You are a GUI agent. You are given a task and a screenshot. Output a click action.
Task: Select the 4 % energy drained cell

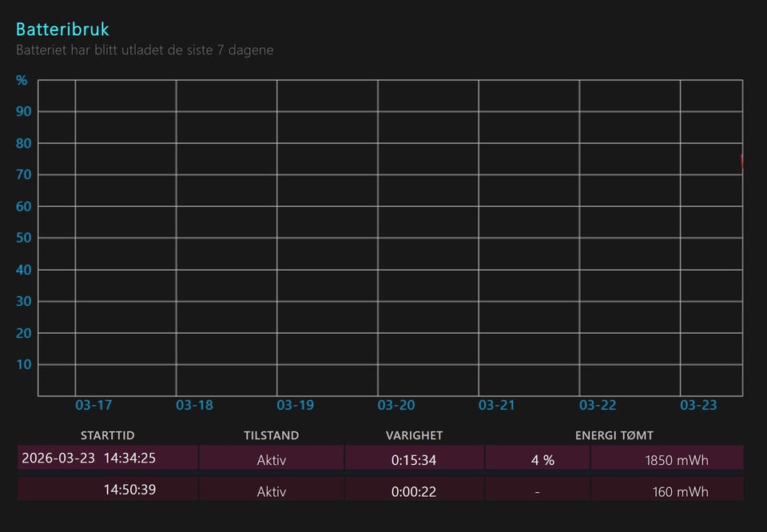coord(542,460)
